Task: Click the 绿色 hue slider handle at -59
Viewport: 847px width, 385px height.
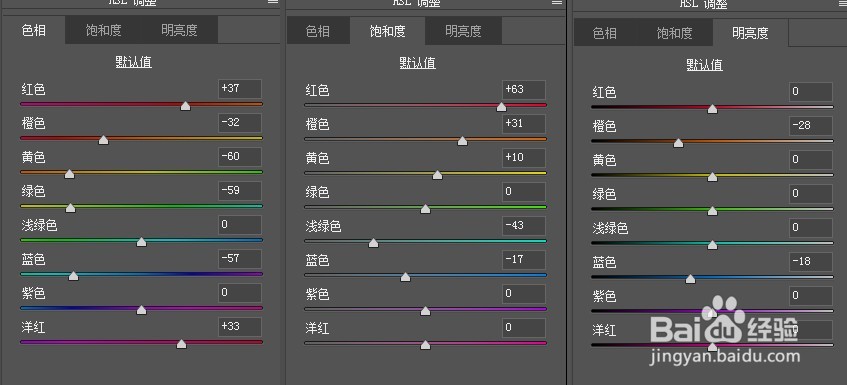Action: click(70, 208)
